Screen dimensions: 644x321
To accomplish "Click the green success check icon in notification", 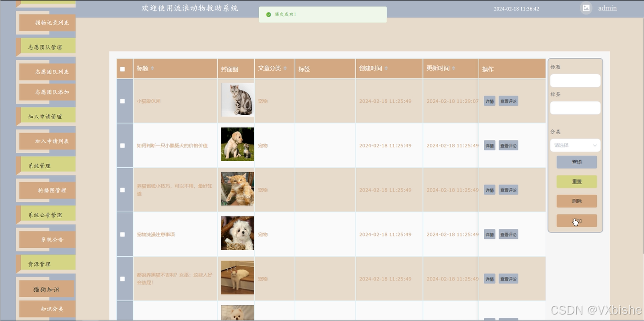I will tap(269, 14).
